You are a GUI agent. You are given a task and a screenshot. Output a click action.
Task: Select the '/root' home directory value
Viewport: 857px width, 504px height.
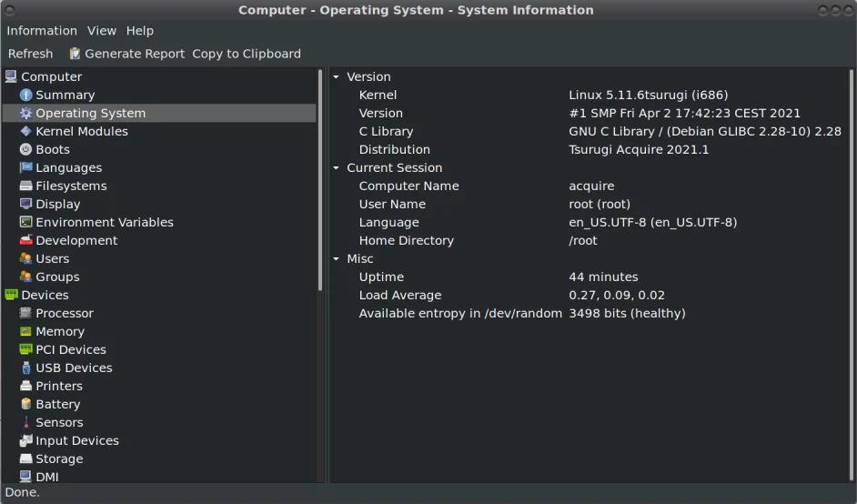tap(583, 240)
